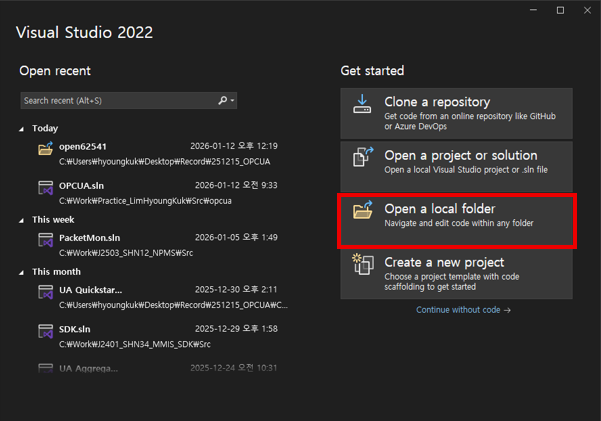The height and width of the screenshot is (421, 601).
Task: Click Continue without code link
Action: (x=463, y=310)
